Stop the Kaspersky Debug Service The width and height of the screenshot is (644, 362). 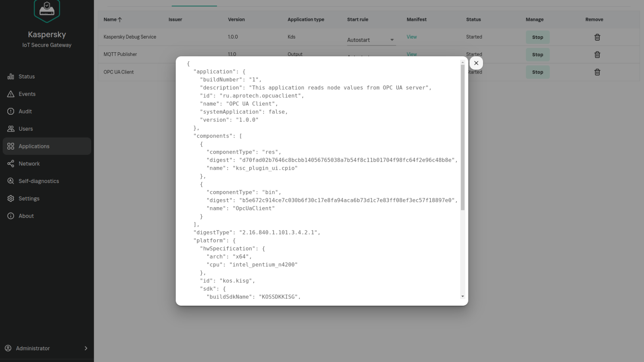[537, 37]
